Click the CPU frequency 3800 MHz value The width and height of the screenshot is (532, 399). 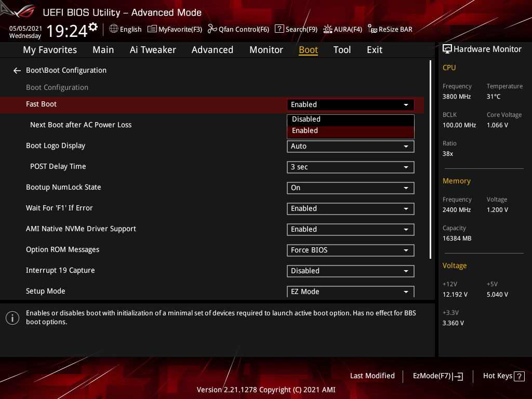[x=457, y=97]
